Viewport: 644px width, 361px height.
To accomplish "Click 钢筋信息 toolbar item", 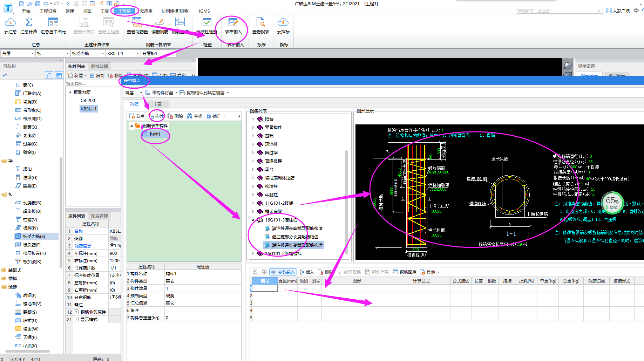I will pyautogui.click(x=377, y=272).
